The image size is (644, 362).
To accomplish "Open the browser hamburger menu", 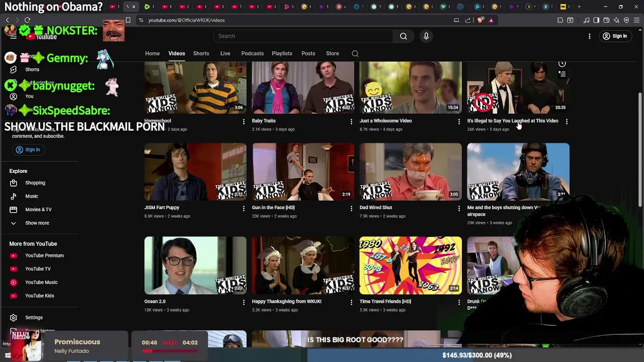I will (636, 20).
